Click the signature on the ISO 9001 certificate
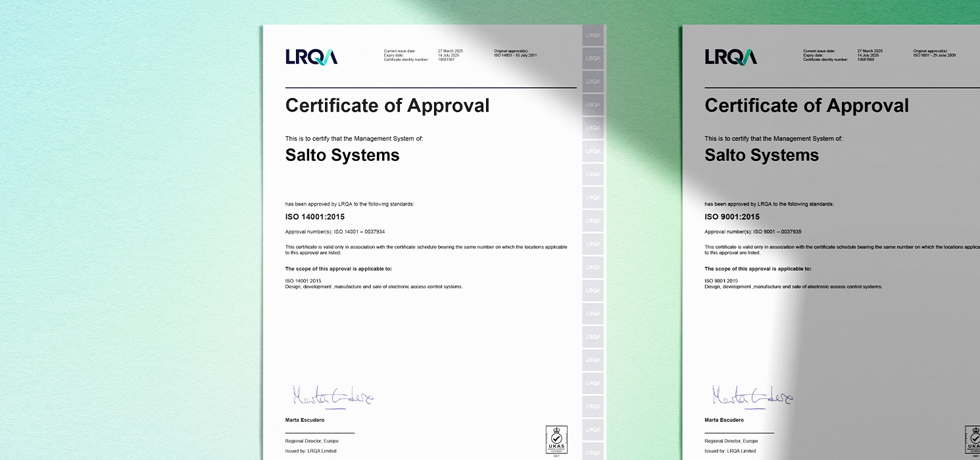The height and width of the screenshot is (460, 980). (752, 396)
